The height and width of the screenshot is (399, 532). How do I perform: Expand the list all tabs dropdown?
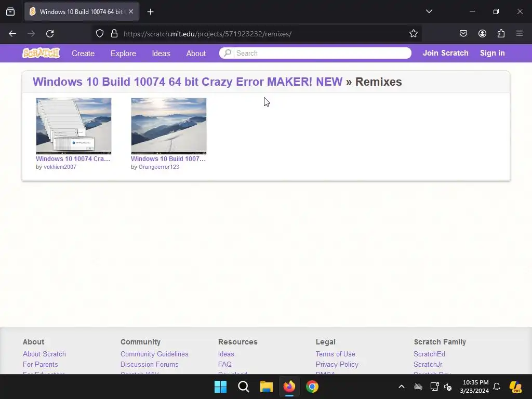pyautogui.click(x=429, y=11)
